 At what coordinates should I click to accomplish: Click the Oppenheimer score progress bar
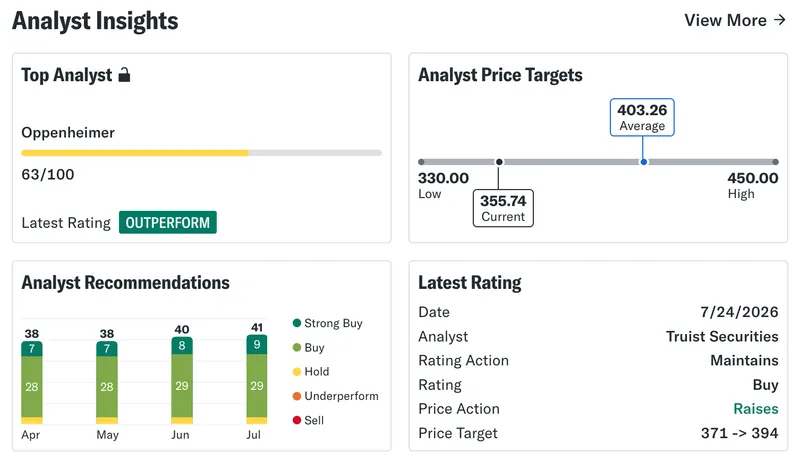point(202,153)
